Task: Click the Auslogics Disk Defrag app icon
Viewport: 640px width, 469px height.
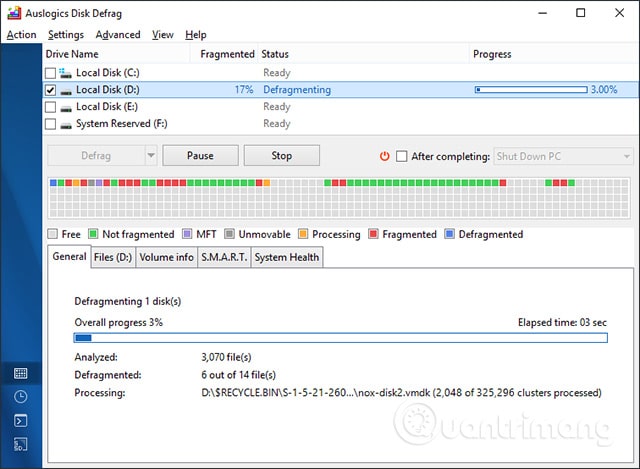Action: click(x=14, y=13)
